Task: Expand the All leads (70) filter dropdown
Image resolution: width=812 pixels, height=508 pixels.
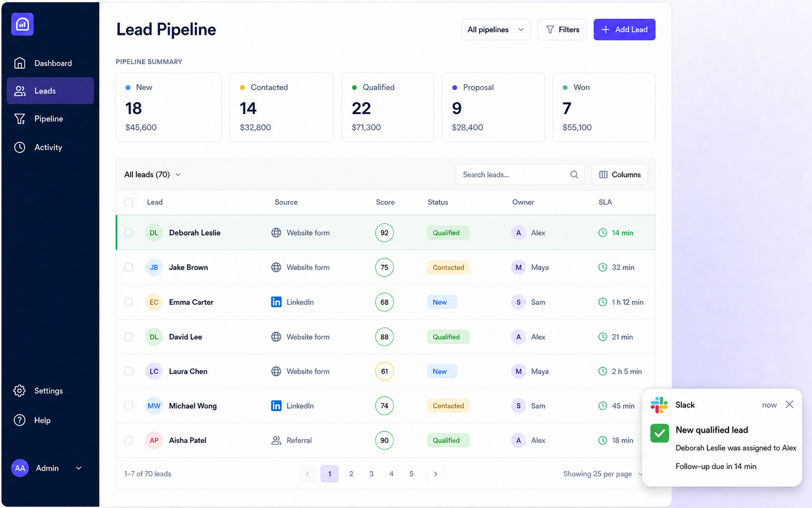Action: coord(153,175)
